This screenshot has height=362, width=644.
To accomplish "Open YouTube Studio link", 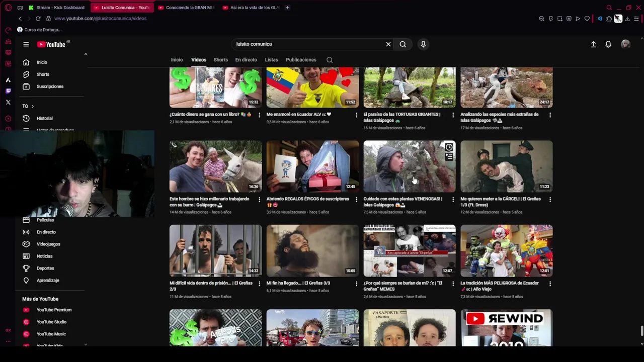I will tap(50, 322).
